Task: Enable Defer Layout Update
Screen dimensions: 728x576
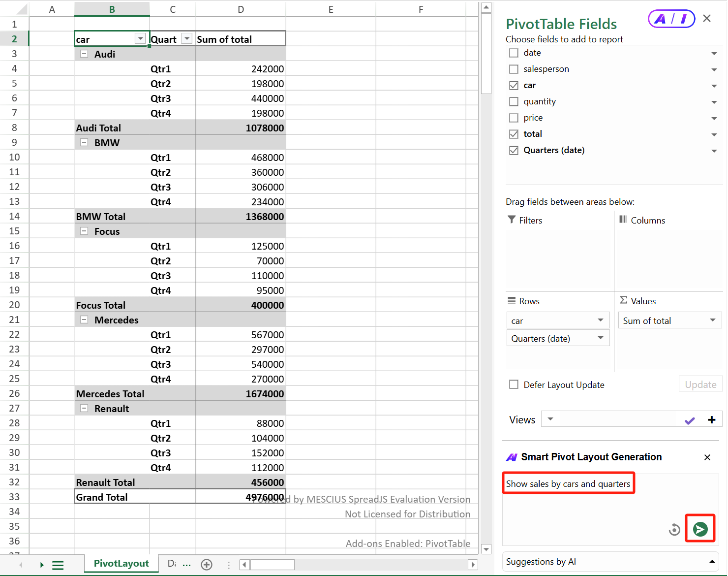Action: coord(514,384)
